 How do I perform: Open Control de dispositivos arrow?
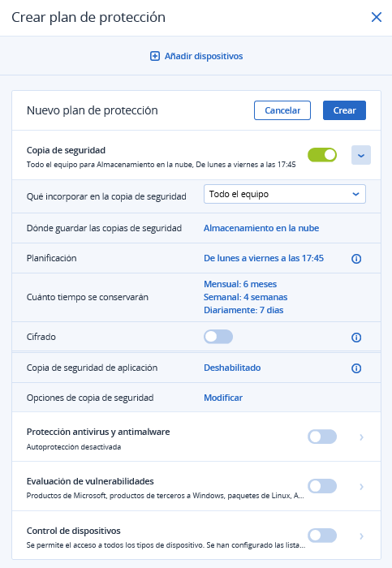coord(362,536)
